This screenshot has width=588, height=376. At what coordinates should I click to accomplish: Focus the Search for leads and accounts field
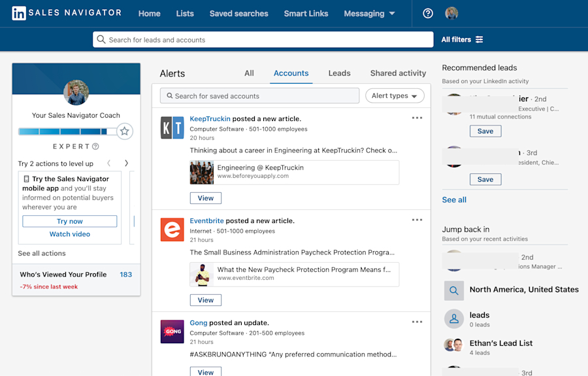pyautogui.click(x=263, y=39)
